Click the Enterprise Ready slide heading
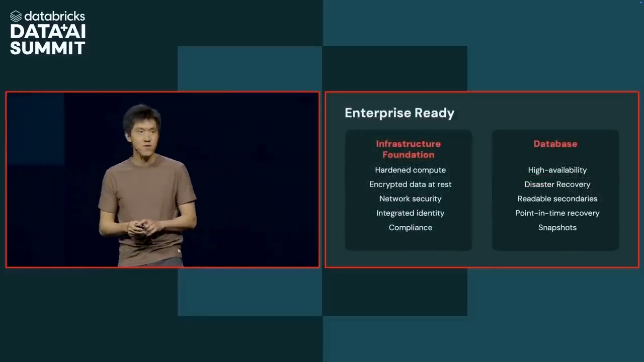The image size is (644, 362). point(399,113)
